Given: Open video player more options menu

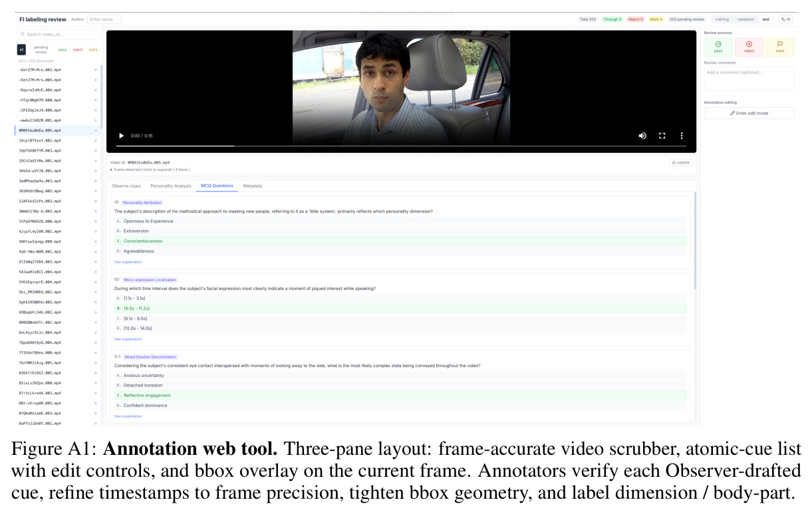Looking at the screenshot, I should (x=682, y=136).
